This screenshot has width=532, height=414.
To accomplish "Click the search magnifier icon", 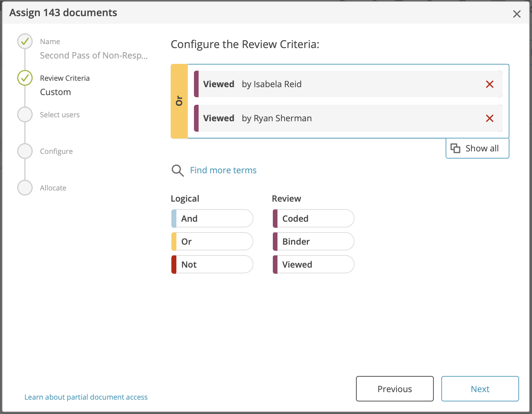I will 177,170.
